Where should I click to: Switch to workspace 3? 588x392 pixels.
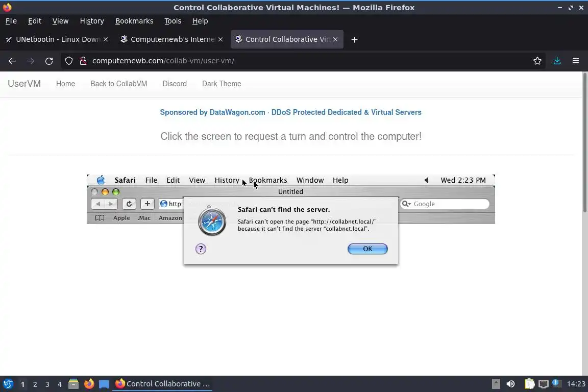click(47, 384)
